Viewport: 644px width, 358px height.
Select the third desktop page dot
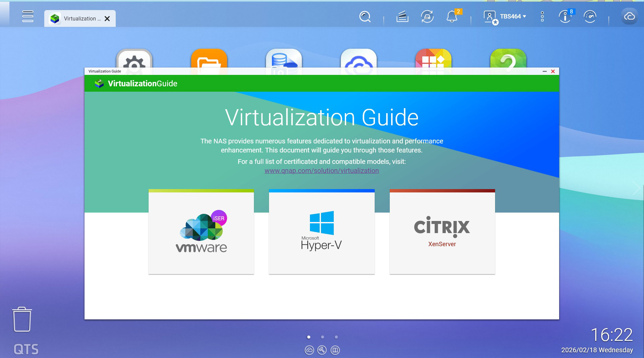[x=336, y=337]
